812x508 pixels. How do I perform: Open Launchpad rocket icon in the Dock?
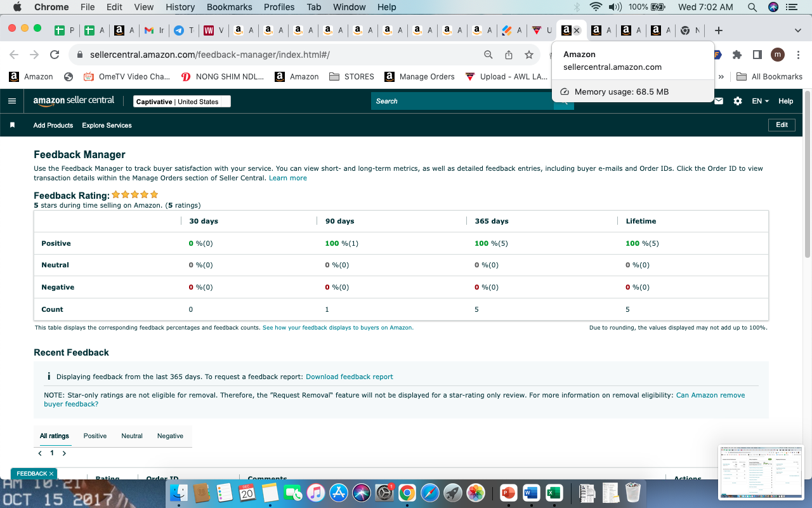point(452,493)
